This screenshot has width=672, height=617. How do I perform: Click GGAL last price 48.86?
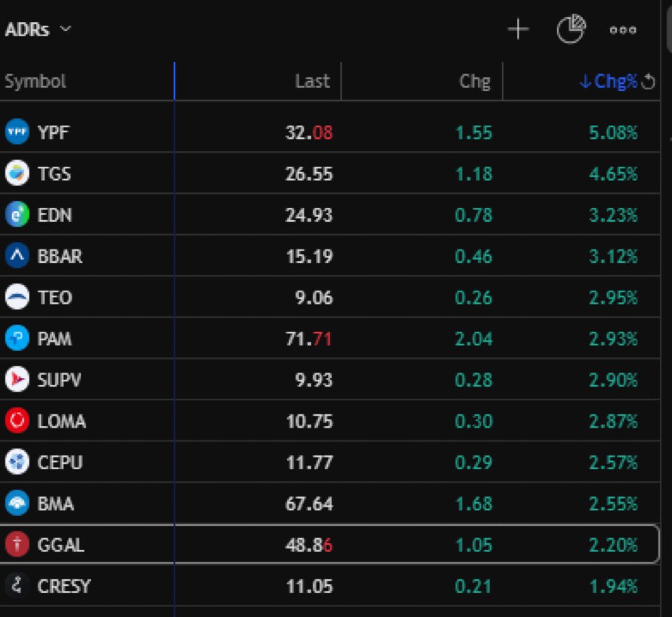click(x=309, y=544)
